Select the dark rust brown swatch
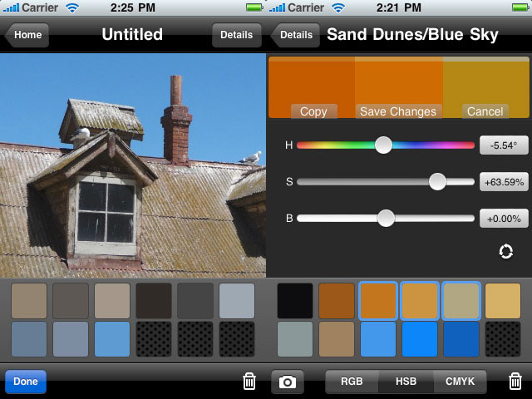532x399 pixels. [337, 301]
